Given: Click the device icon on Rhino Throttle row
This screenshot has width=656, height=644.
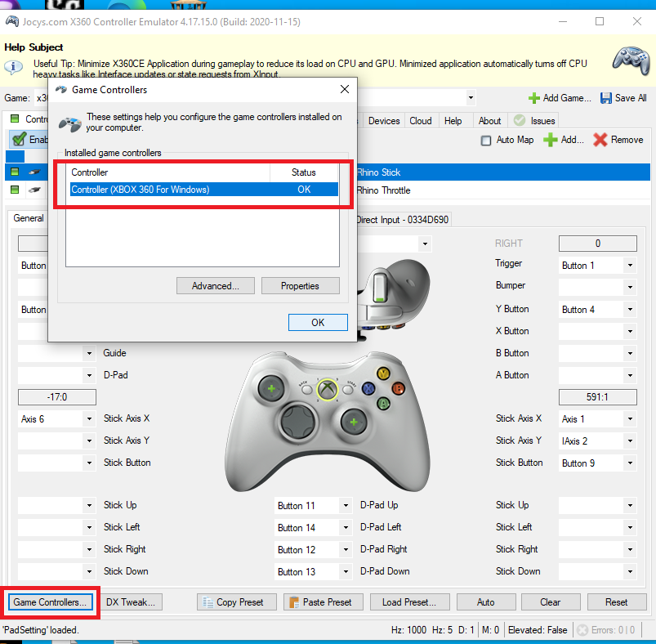Looking at the screenshot, I should (x=35, y=190).
